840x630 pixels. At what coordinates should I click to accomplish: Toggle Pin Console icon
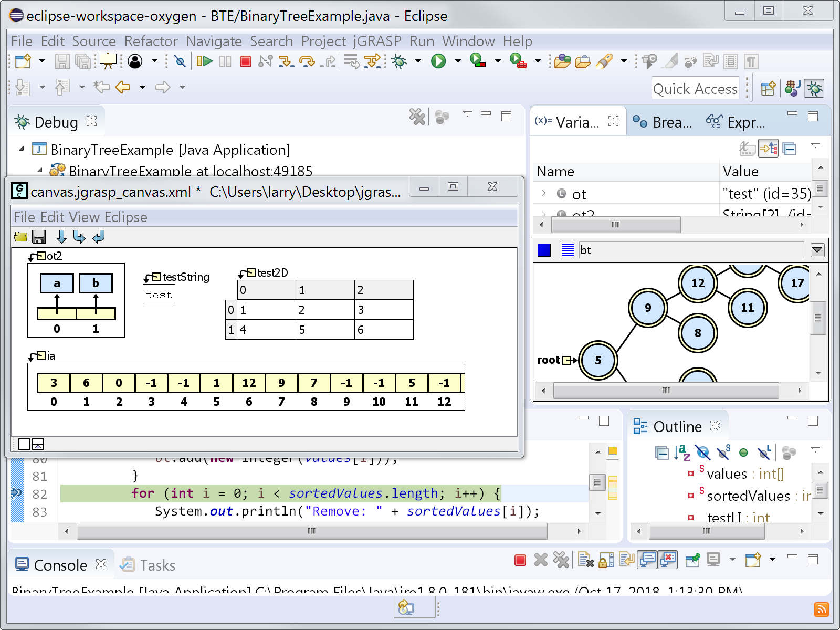pos(693,560)
